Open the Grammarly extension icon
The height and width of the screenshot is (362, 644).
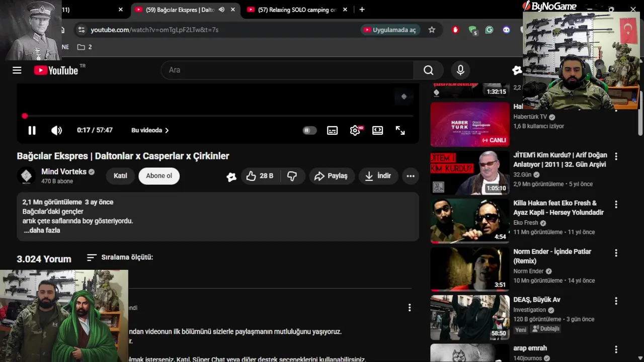[x=489, y=30]
